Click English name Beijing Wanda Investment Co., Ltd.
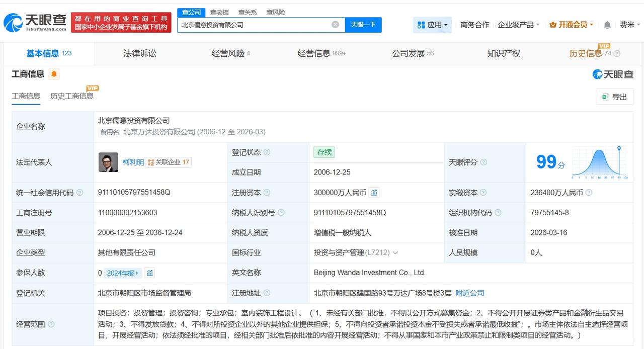 370,273
